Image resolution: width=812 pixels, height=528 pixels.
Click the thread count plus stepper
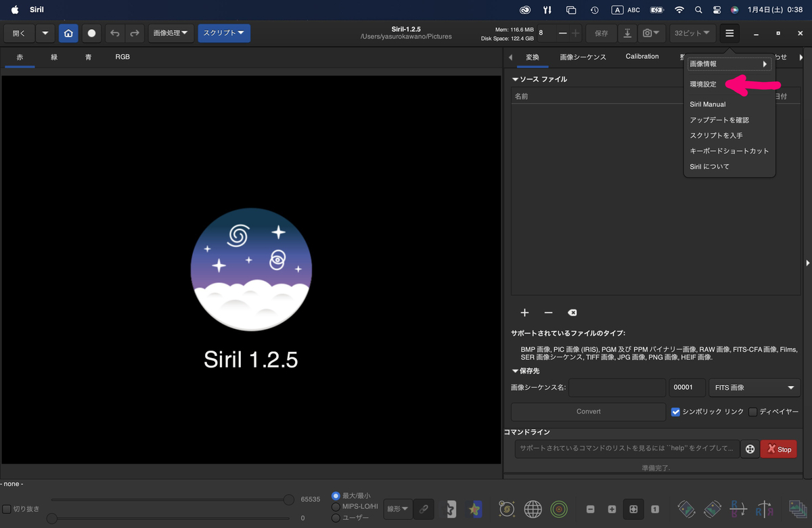pos(576,33)
